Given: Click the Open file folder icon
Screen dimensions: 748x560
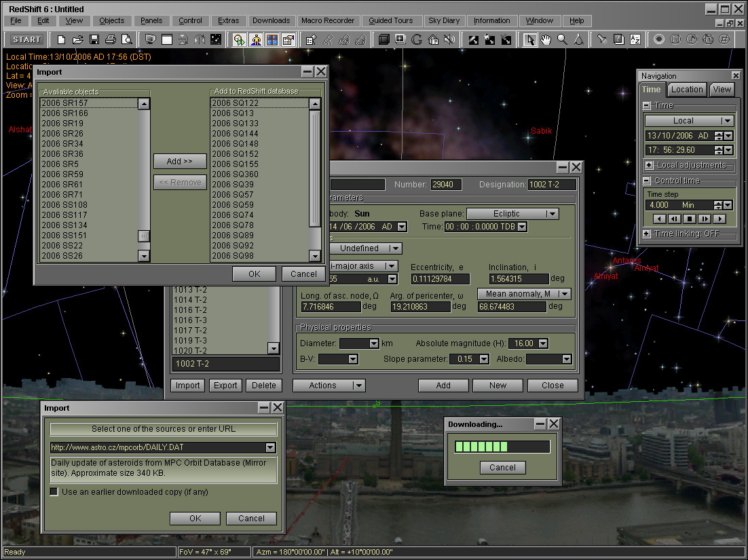Looking at the screenshot, I should click(x=78, y=39).
